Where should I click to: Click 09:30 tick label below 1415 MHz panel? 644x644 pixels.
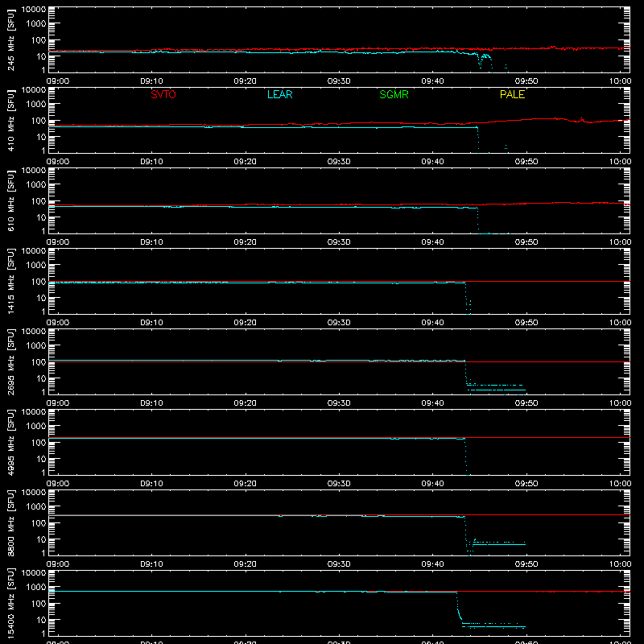tap(339, 323)
